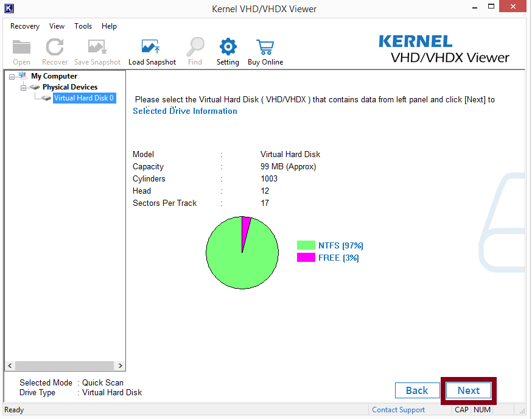Open the Tools menu

(83, 26)
